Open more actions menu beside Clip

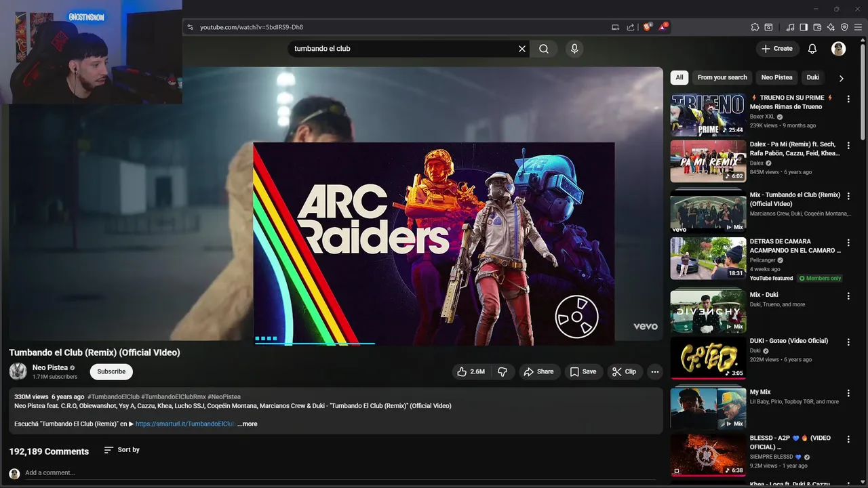click(x=654, y=371)
